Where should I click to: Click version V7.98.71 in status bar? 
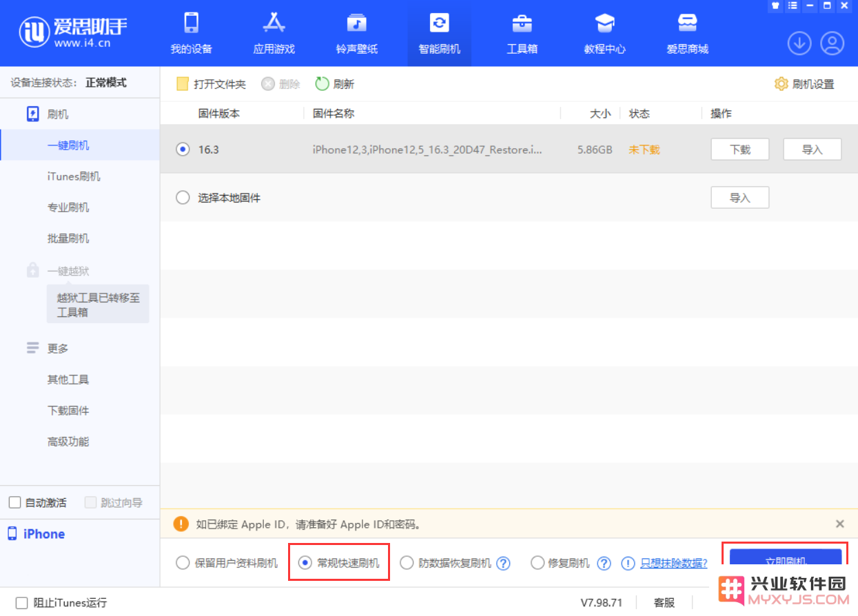coord(602,603)
